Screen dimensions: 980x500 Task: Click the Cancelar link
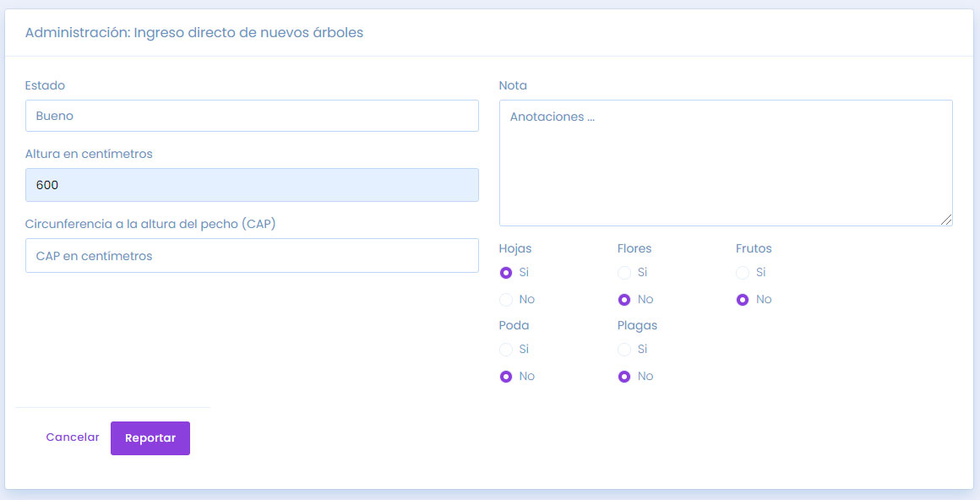coord(73,437)
